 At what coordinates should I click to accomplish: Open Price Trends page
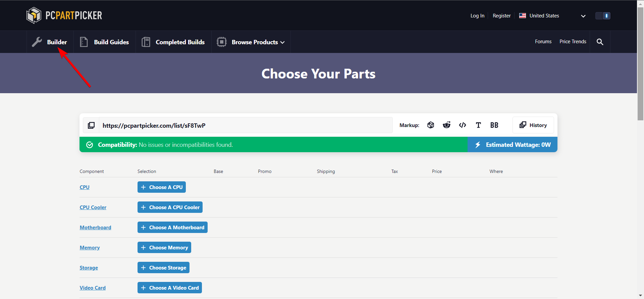(x=573, y=42)
